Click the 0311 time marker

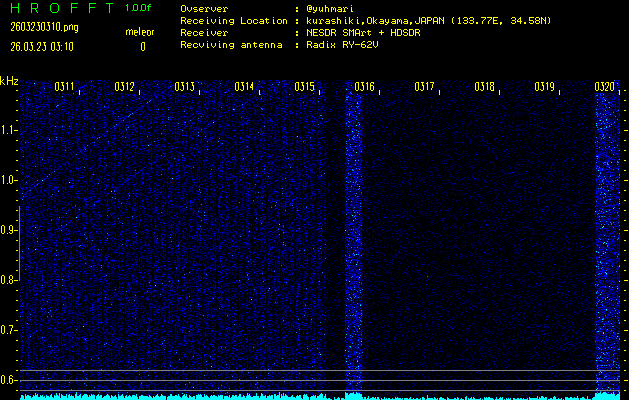tap(64, 87)
